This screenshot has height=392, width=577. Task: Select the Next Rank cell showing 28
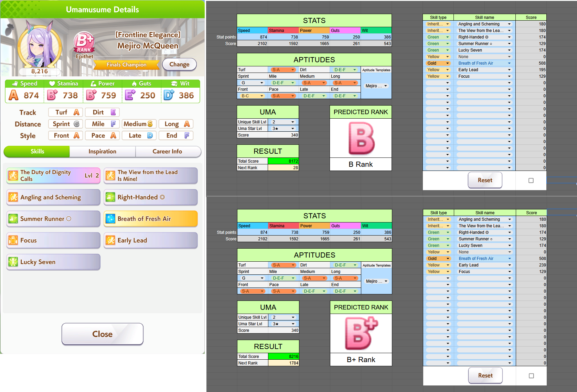283,168
